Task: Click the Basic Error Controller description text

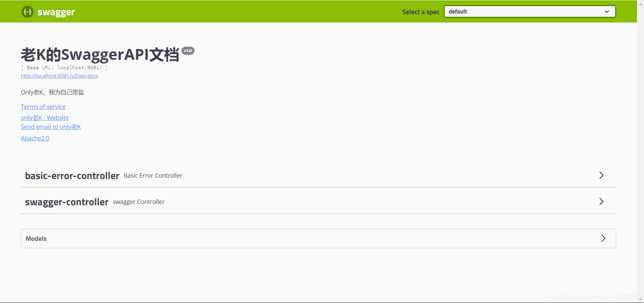Action: [x=153, y=176]
